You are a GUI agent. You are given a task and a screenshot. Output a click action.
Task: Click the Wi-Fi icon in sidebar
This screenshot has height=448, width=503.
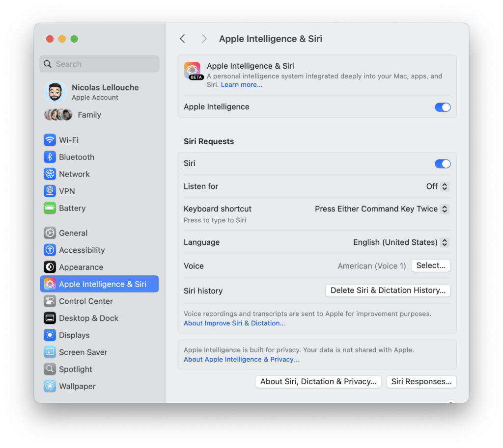point(50,140)
